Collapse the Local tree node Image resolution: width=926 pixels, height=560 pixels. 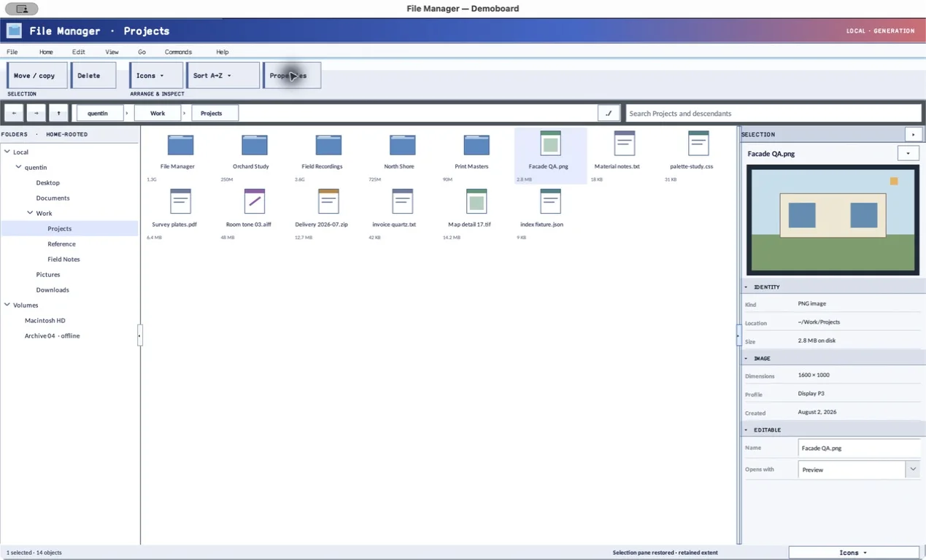7,152
